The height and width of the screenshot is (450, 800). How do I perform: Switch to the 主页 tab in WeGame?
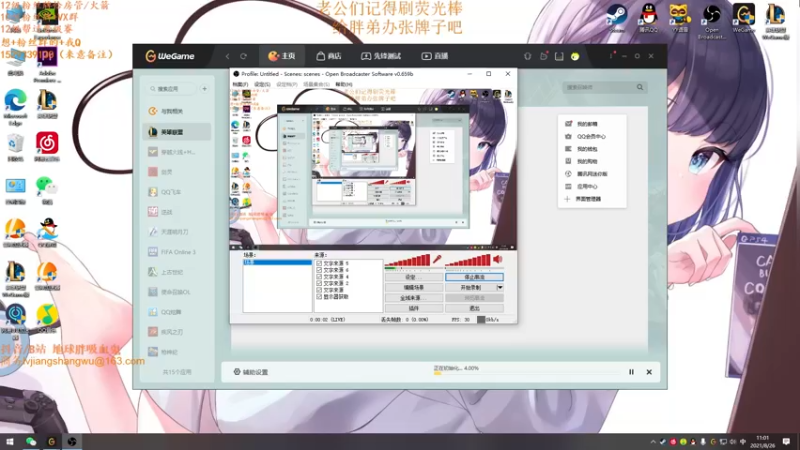pos(282,56)
